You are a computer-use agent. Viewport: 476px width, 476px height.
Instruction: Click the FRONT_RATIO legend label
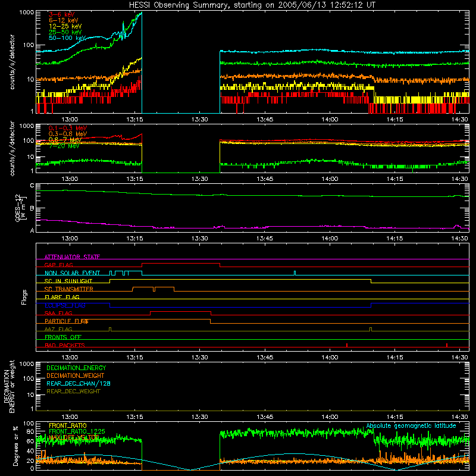(x=68, y=425)
